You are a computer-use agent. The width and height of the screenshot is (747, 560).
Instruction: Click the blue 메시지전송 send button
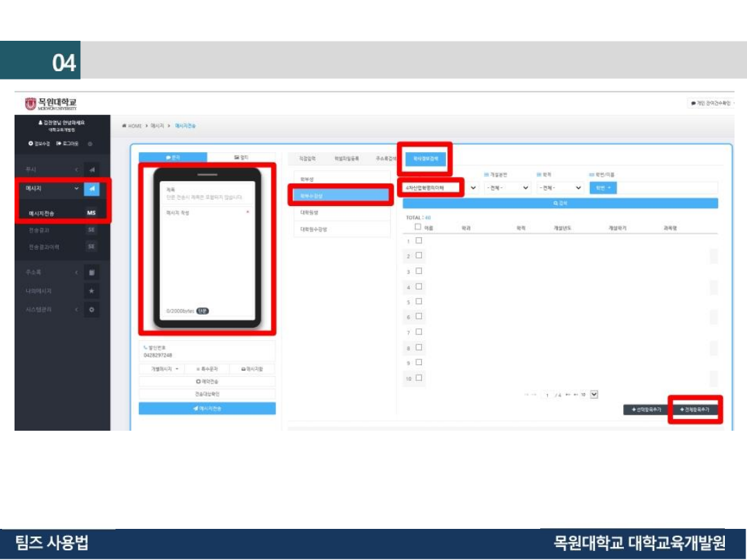pos(207,409)
